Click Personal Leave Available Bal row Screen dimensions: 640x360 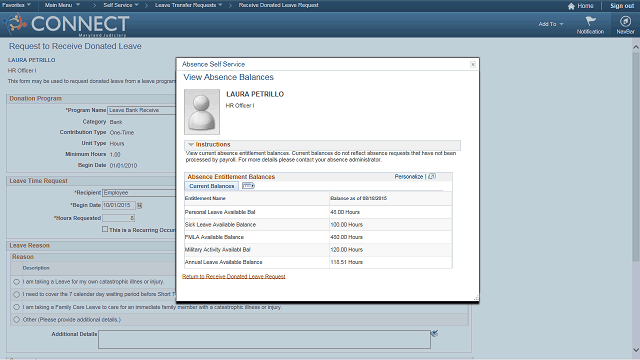click(x=318, y=212)
